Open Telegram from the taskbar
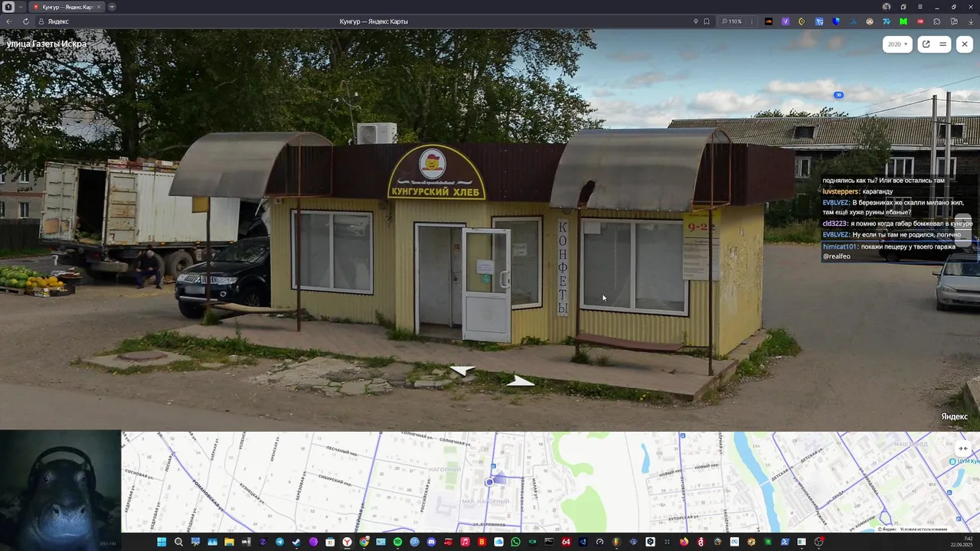 click(279, 542)
